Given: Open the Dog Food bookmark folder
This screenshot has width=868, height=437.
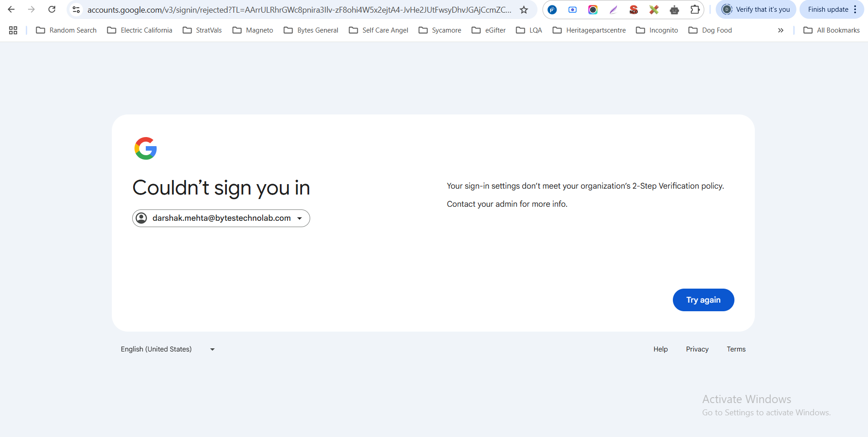Looking at the screenshot, I should [x=710, y=30].
